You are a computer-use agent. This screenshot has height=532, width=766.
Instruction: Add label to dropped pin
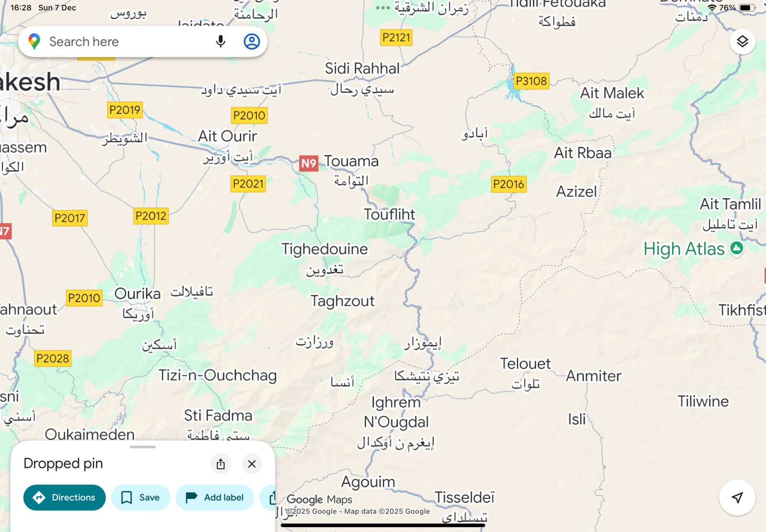[x=214, y=498]
